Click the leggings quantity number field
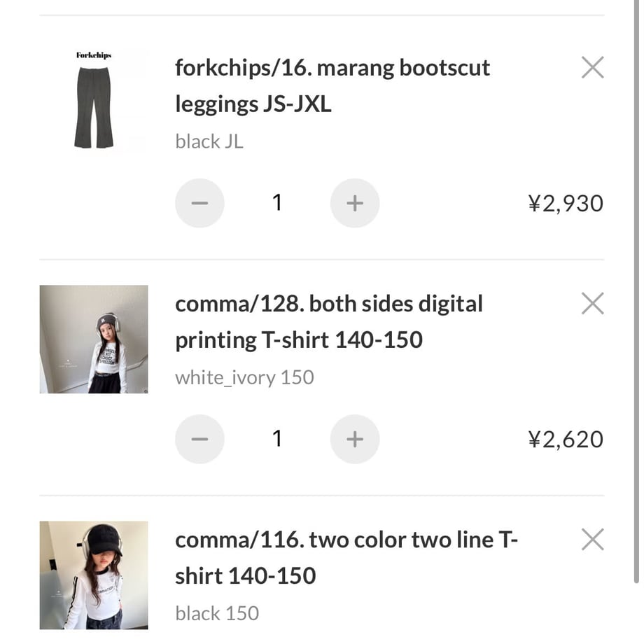This screenshot has height=644, width=644. click(x=277, y=203)
